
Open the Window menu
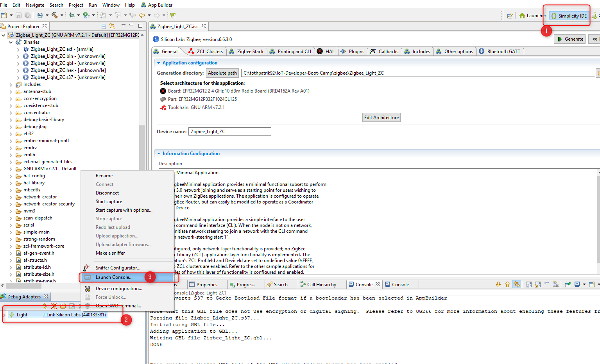click(x=111, y=5)
